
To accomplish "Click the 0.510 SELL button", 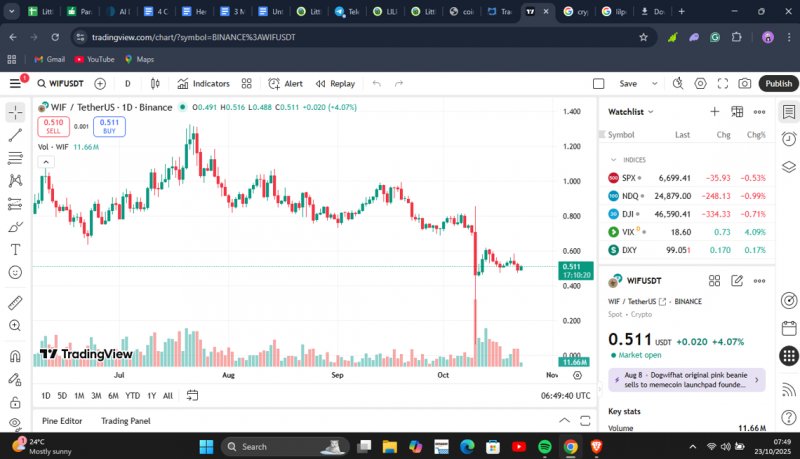I will [53, 126].
